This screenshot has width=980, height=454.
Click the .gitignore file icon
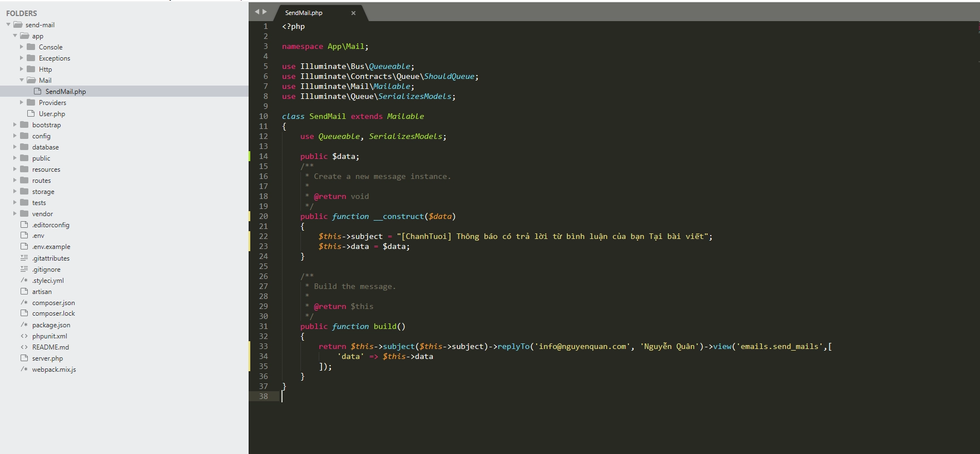pos(24,270)
